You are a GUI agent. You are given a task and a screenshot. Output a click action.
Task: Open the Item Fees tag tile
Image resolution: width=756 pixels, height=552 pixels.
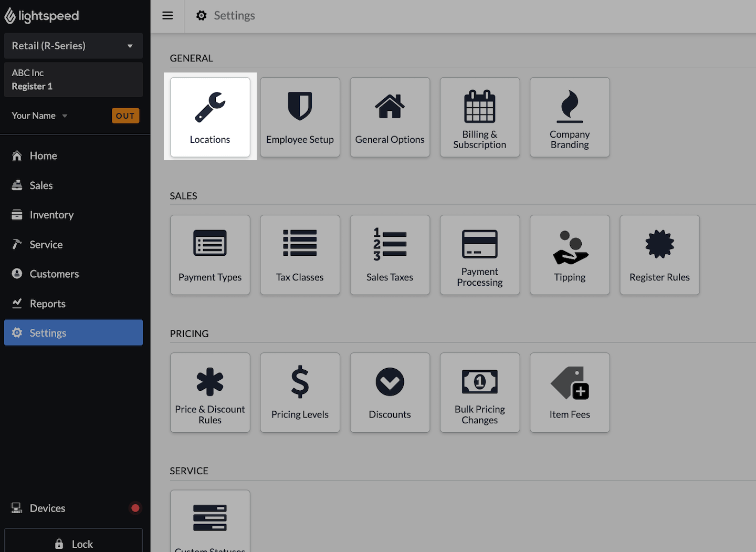(x=570, y=392)
